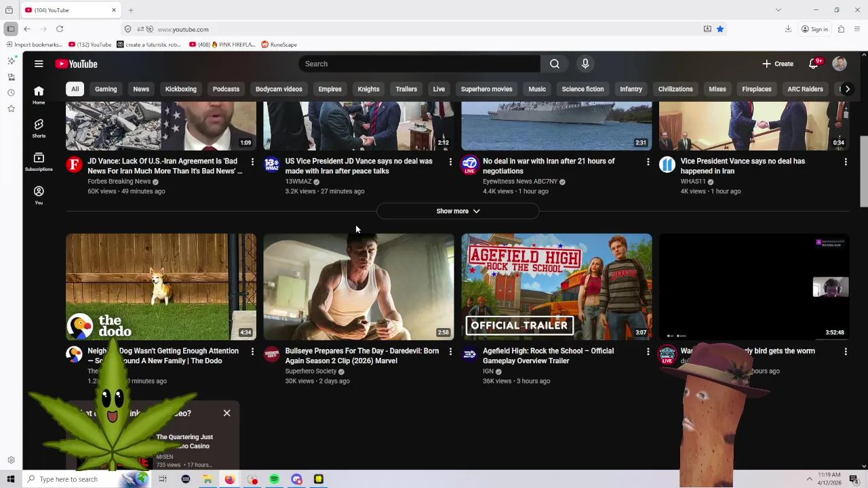
Task: Open the RuneScape bookmark
Action: tap(279, 45)
